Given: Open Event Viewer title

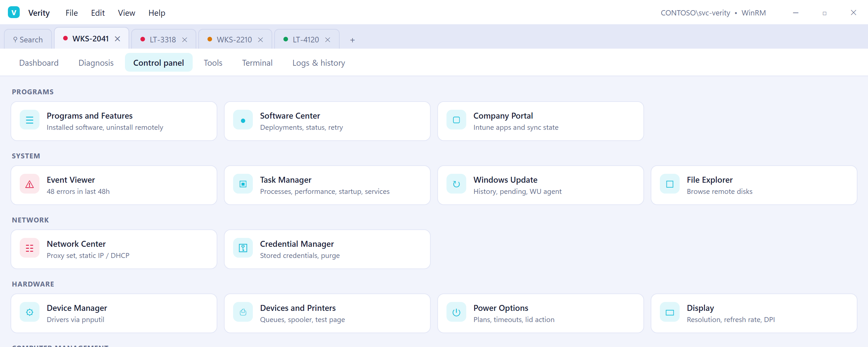Looking at the screenshot, I should (71, 179).
